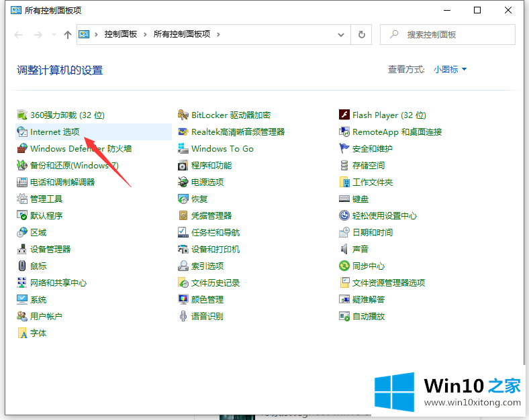Open the 任务栏和导航 link

(215, 233)
